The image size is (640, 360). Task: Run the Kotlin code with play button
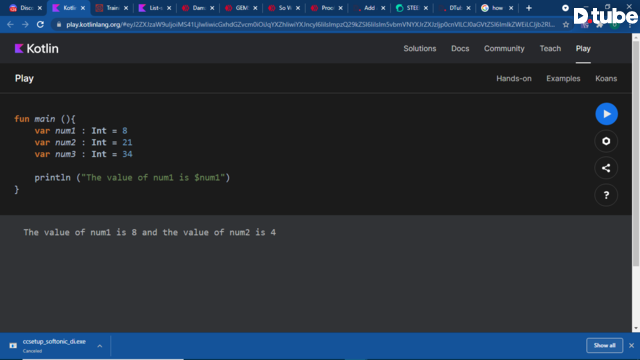[606, 114]
